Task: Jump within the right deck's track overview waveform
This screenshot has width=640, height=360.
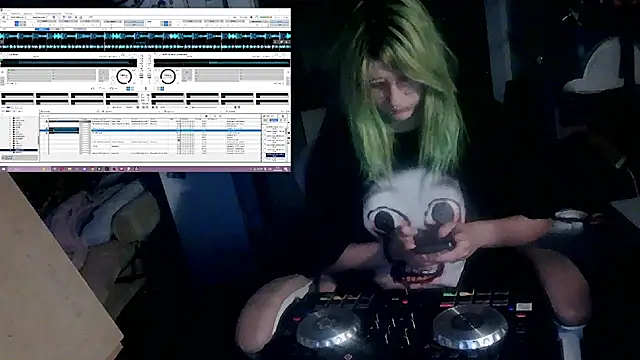Action: [x=222, y=62]
